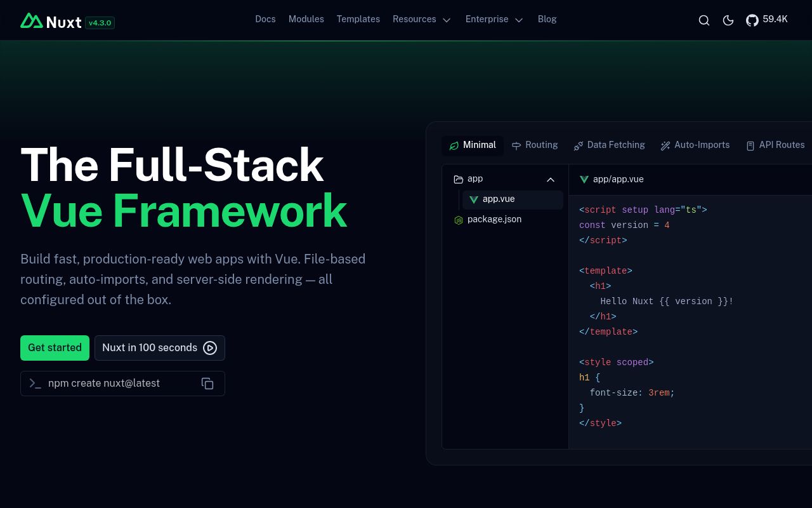The image size is (812, 508).
Task: Open search with magnifier icon
Action: 704,20
